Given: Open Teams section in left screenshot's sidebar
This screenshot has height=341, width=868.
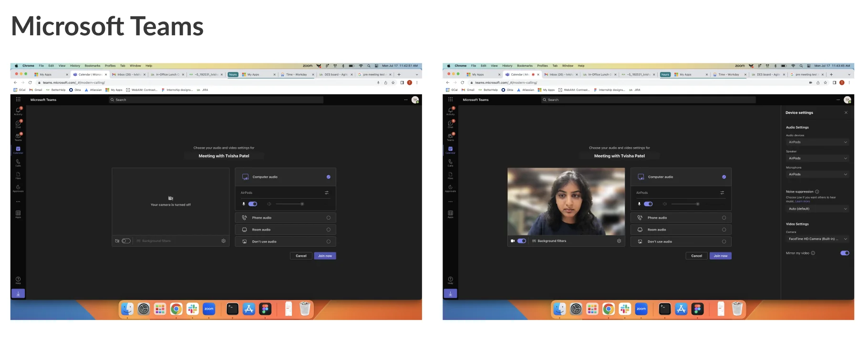Looking at the screenshot, I should click(18, 137).
